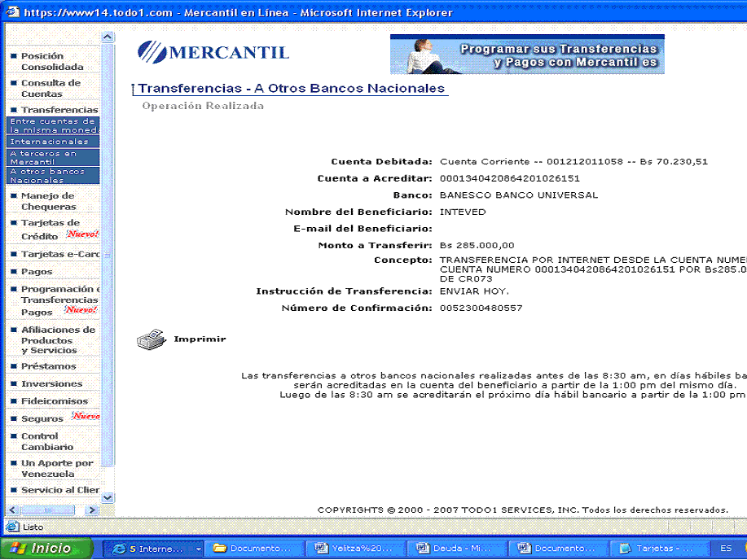Click Transferencias - A Otros Bancos Nacionales heading

click(292, 89)
